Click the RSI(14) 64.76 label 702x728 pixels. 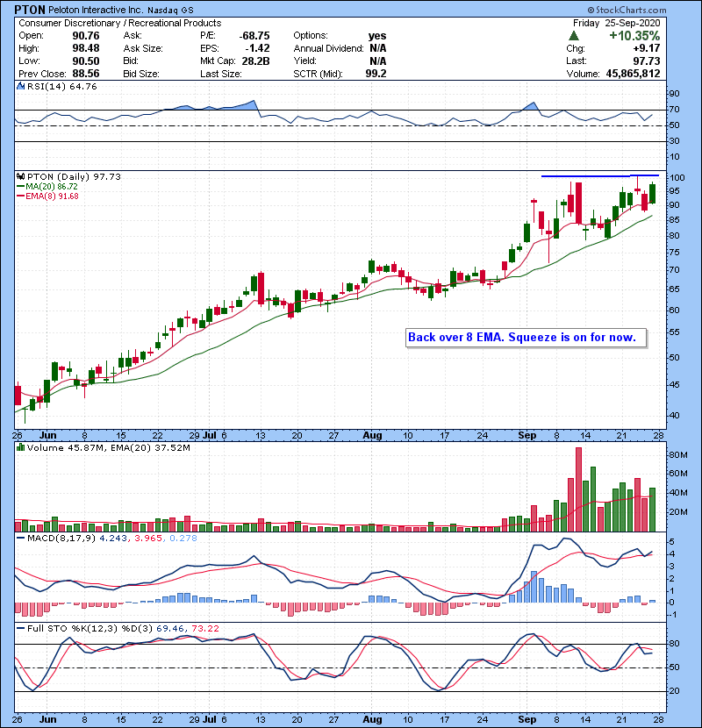click(61, 86)
